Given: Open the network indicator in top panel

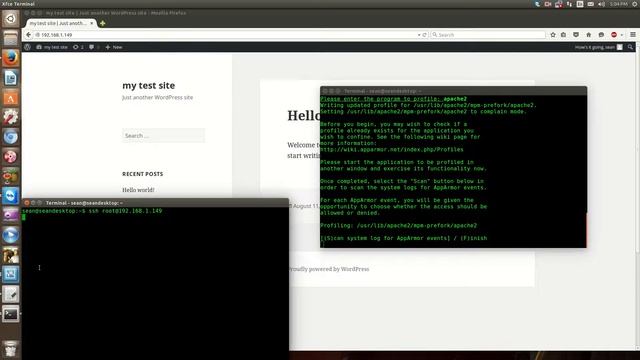Looking at the screenshot, I should click(x=569, y=4).
